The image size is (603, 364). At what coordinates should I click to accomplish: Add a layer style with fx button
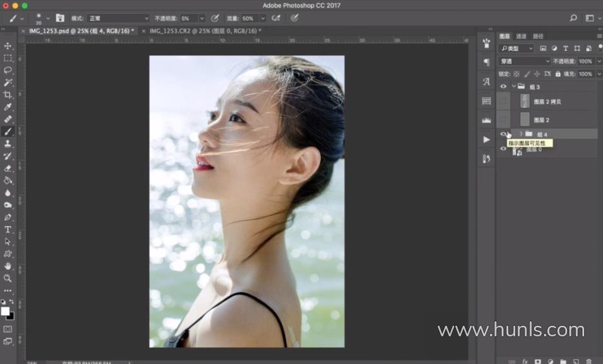pos(525,361)
